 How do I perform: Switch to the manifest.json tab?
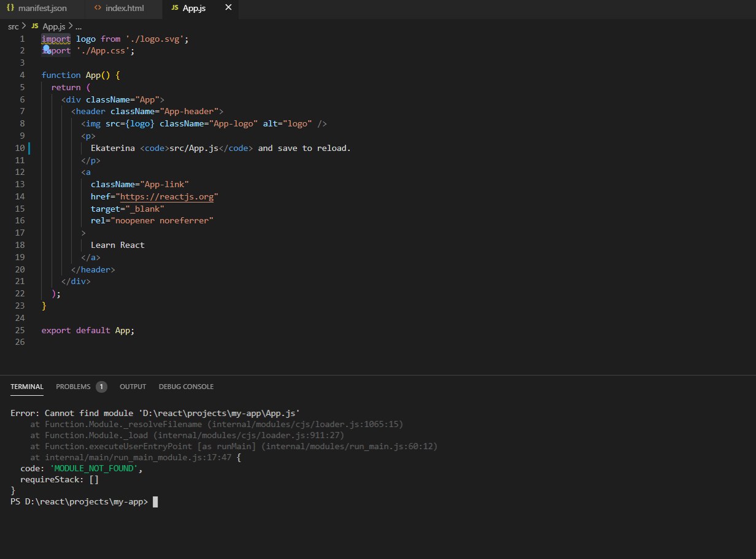point(43,9)
